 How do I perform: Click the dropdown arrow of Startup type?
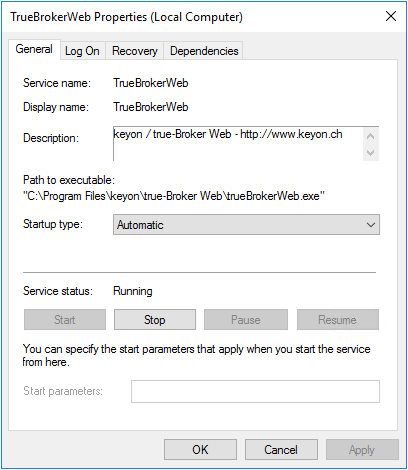[x=371, y=225]
